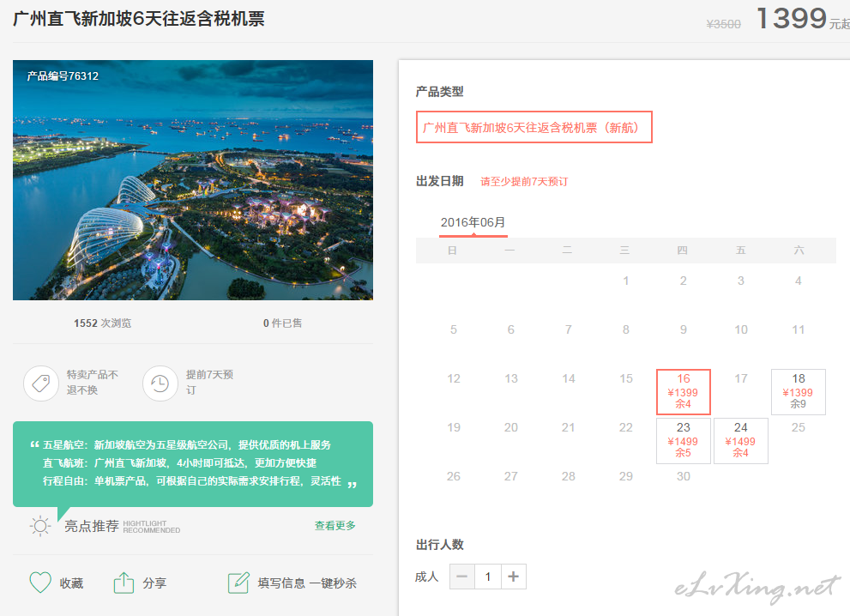Click the 六 weekday column header
Screen dimensions: 850x616
pyautogui.click(x=799, y=250)
